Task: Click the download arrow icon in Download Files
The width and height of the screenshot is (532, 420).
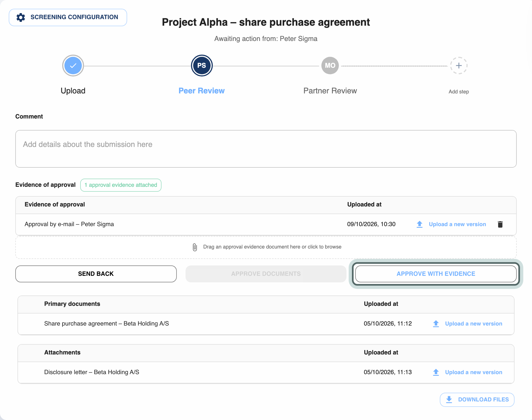Action: coord(449,400)
